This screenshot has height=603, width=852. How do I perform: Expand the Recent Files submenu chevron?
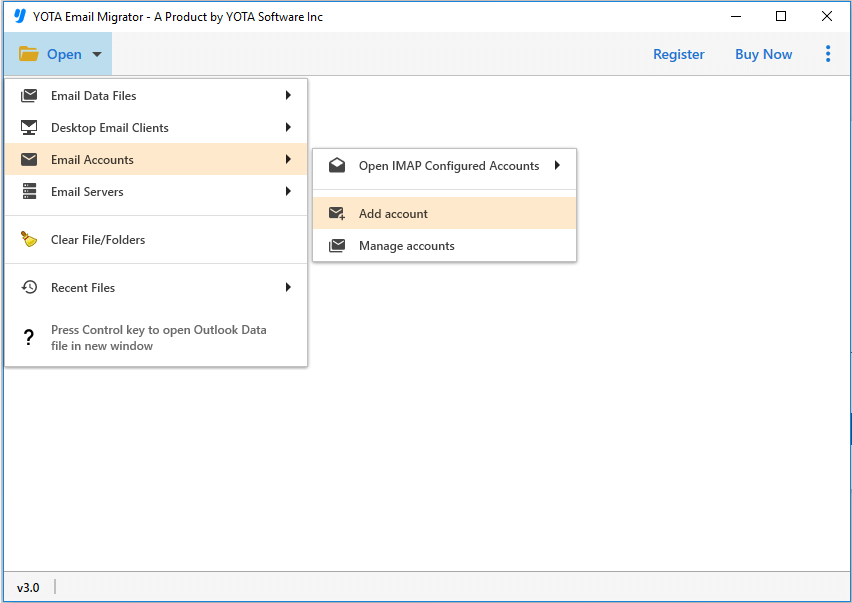pos(289,287)
